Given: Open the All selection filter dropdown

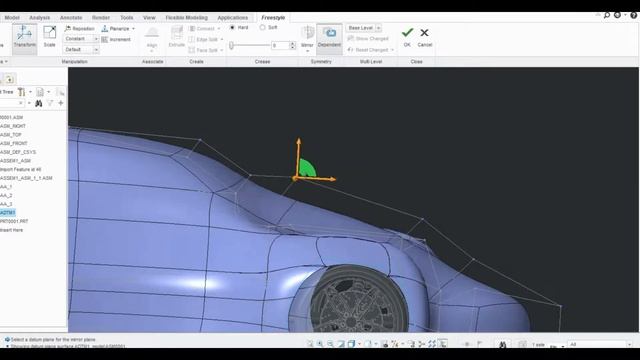Looking at the screenshot, I should pos(600,344).
